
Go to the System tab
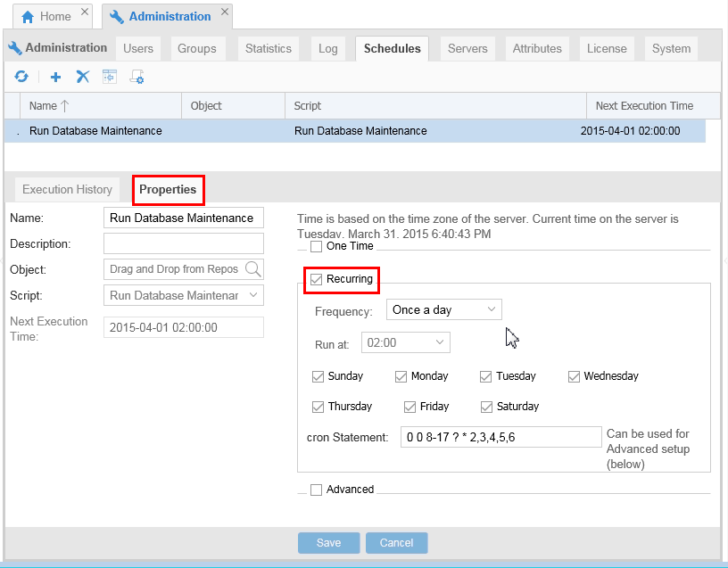(672, 49)
